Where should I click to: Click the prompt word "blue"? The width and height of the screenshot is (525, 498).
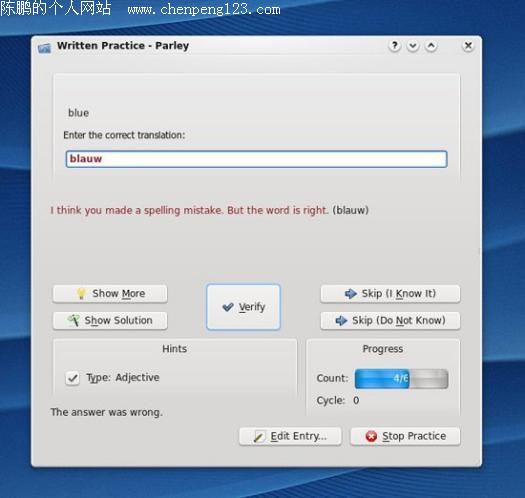point(78,113)
